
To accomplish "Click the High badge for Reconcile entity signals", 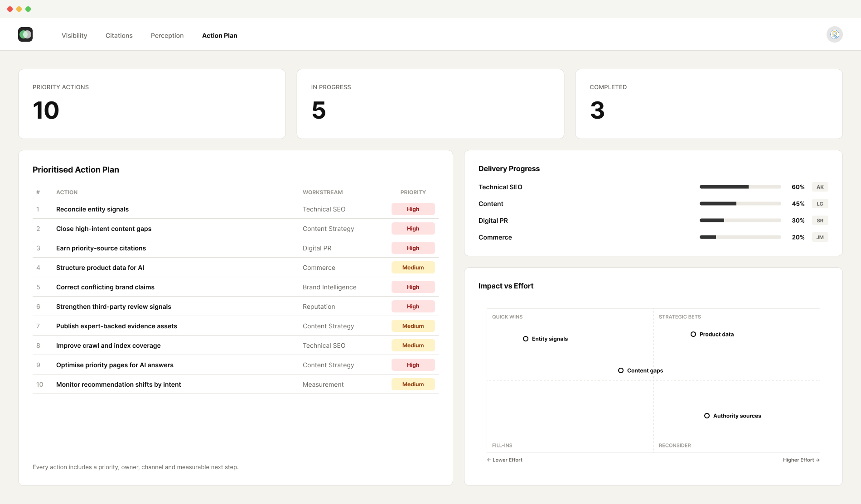I will [413, 209].
